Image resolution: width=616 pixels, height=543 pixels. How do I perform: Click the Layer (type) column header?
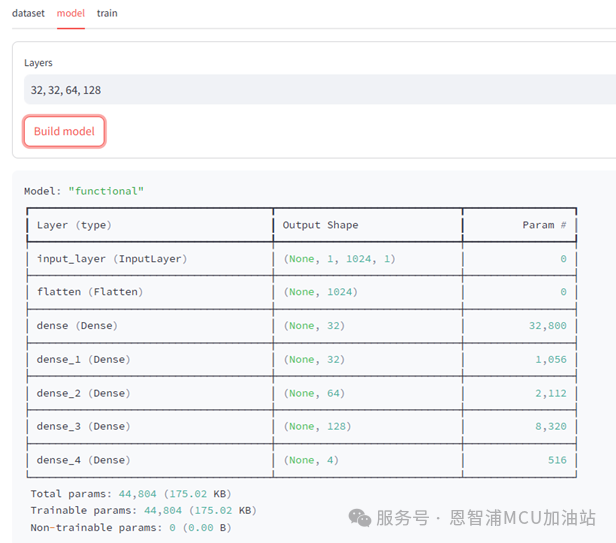coord(73,225)
